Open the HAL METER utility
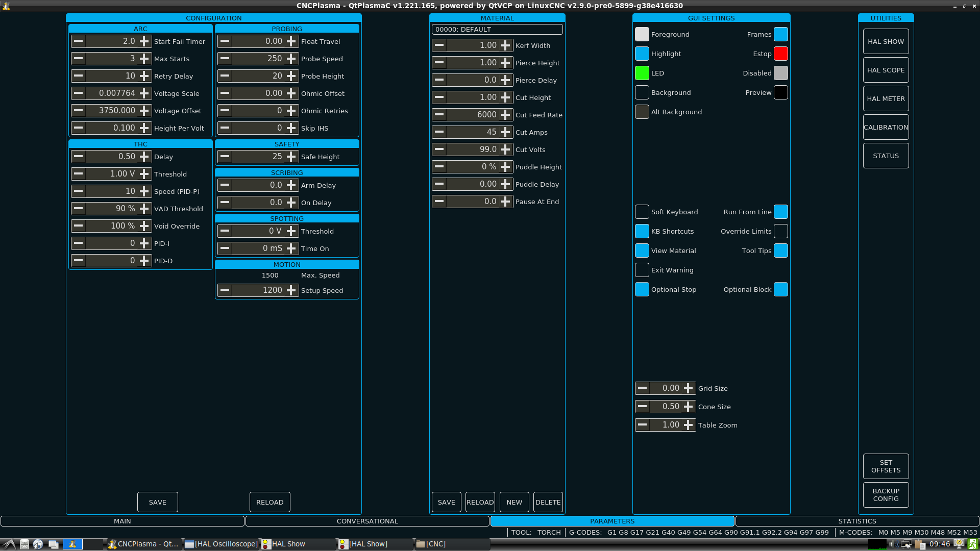Screen dimensions: 980x551 point(886,98)
